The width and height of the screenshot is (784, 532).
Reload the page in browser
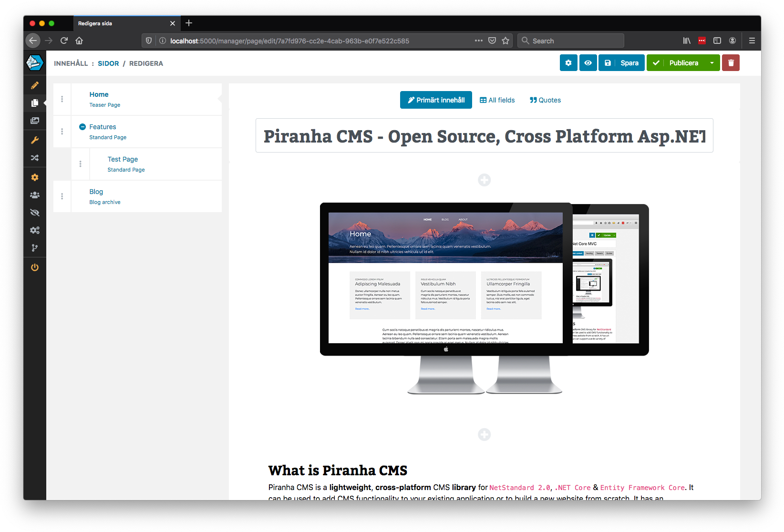[x=64, y=41]
